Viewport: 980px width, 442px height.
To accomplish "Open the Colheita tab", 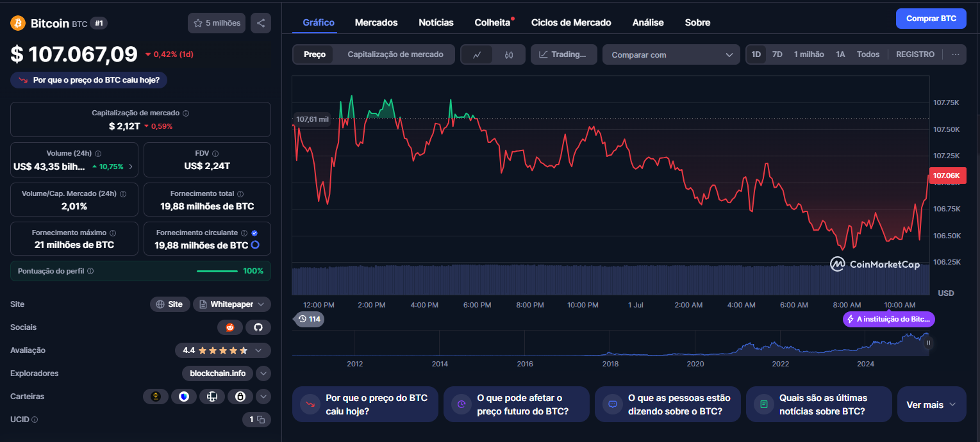I will [x=493, y=22].
